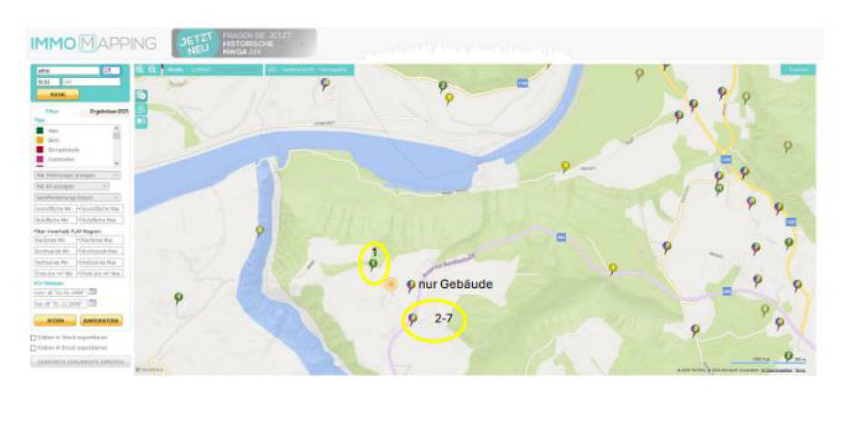
Task: Click the right orange reset button
Action: click(102, 321)
